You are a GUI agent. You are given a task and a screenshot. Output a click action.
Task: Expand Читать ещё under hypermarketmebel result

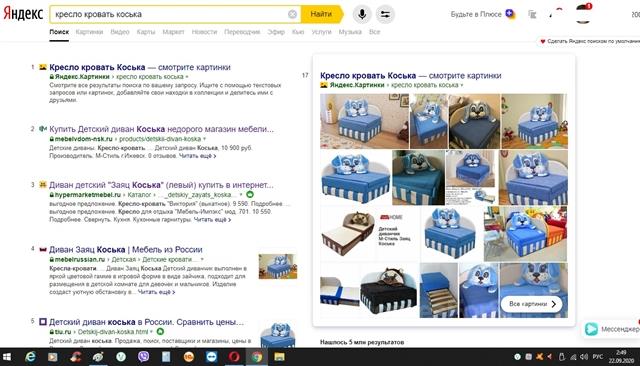pos(212,220)
